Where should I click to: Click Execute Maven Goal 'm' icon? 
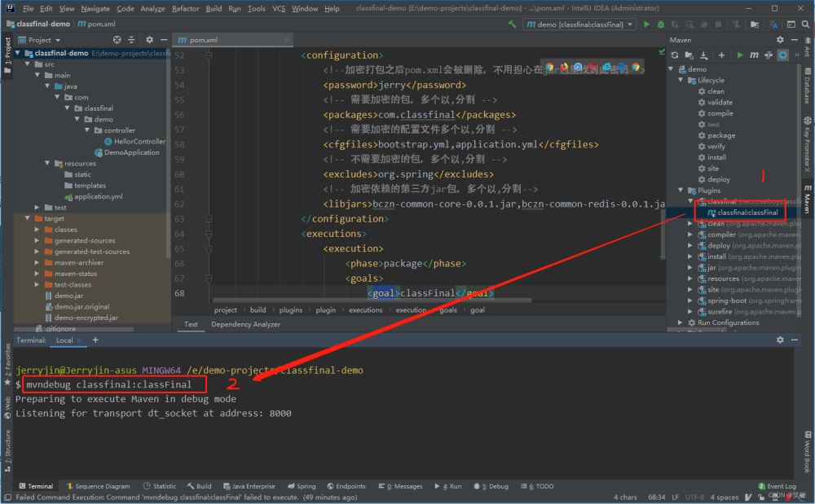(x=754, y=55)
